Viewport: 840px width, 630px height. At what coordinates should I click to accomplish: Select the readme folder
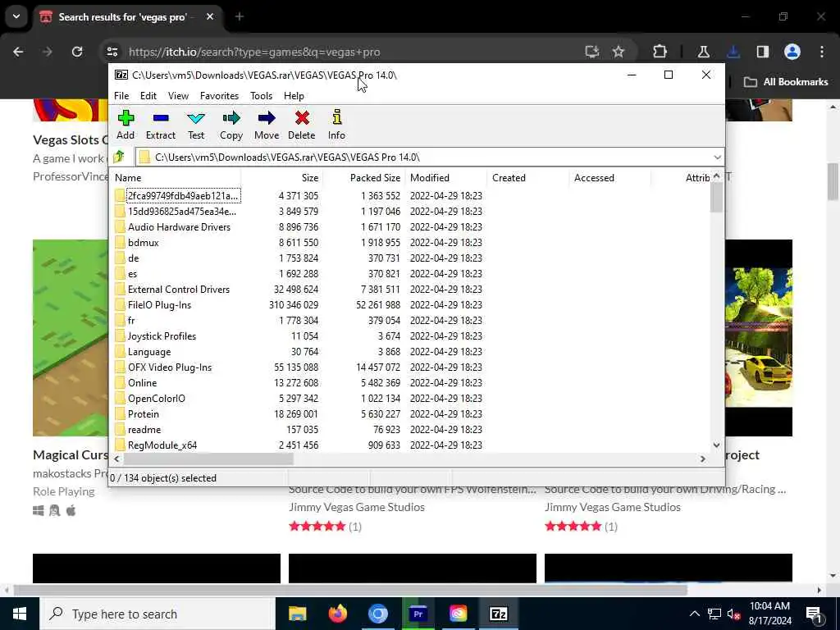click(x=144, y=430)
